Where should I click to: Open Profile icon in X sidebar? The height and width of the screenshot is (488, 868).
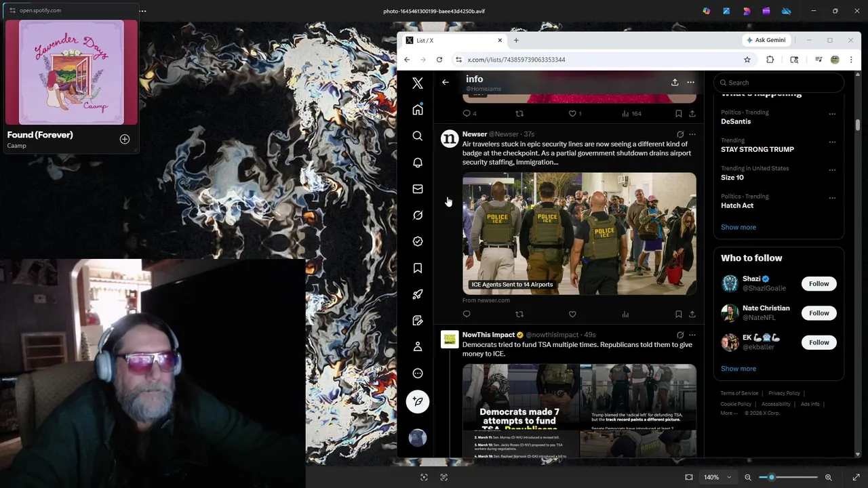click(x=418, y=347)
